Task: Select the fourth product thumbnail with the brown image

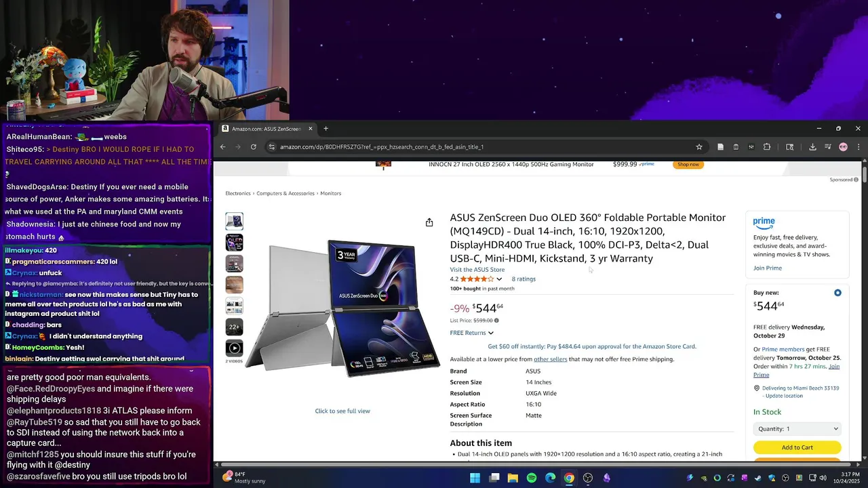Action: pyautogui.click(x=234, y=285)
